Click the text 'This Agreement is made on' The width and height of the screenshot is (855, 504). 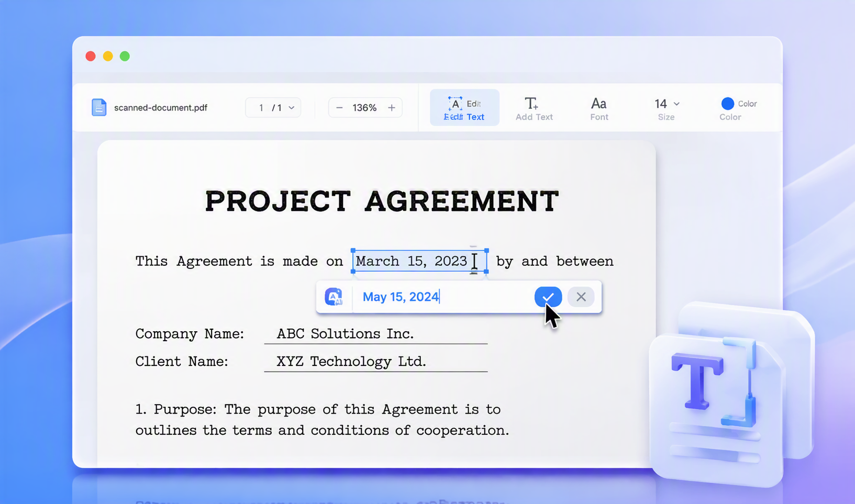(x=239, y=261)
